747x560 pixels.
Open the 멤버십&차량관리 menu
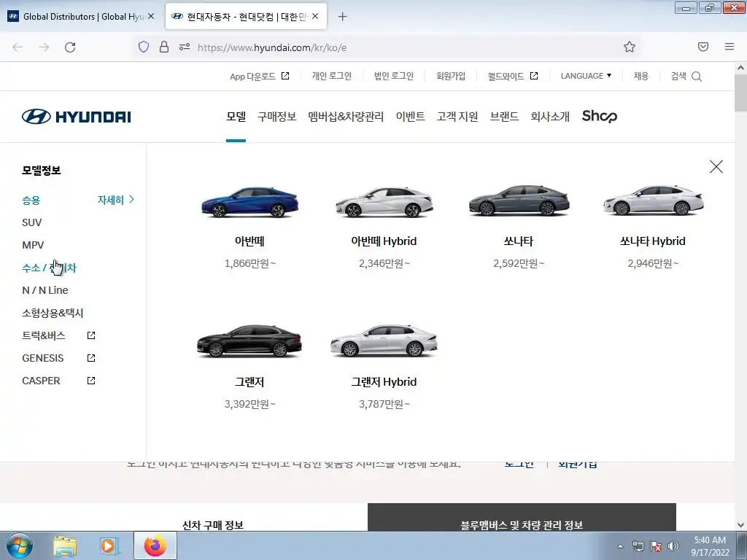click(x=346, y=116)
